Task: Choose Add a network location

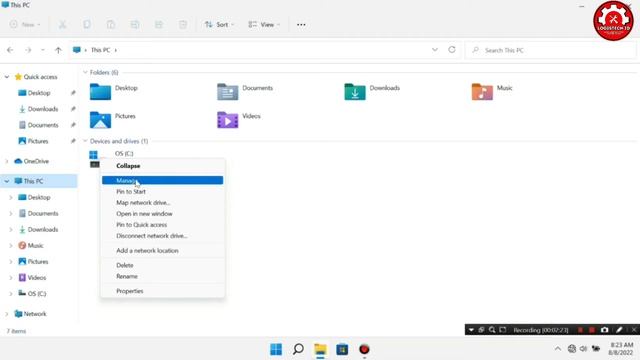Action: click(162, 251)
